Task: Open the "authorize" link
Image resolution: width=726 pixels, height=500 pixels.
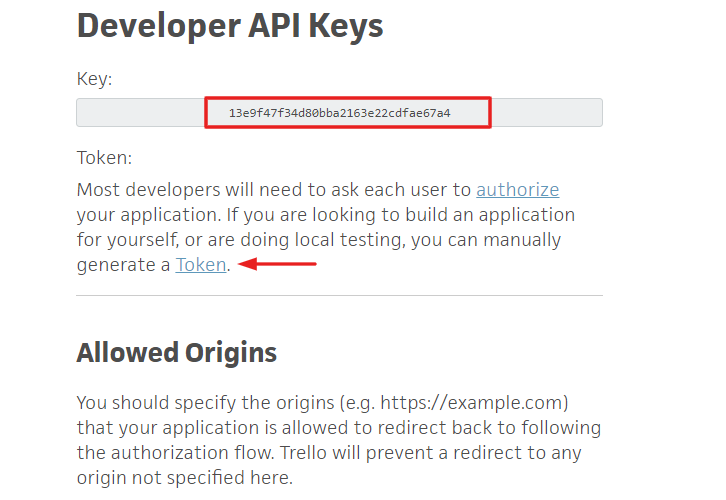Action: tap(517, 190)
